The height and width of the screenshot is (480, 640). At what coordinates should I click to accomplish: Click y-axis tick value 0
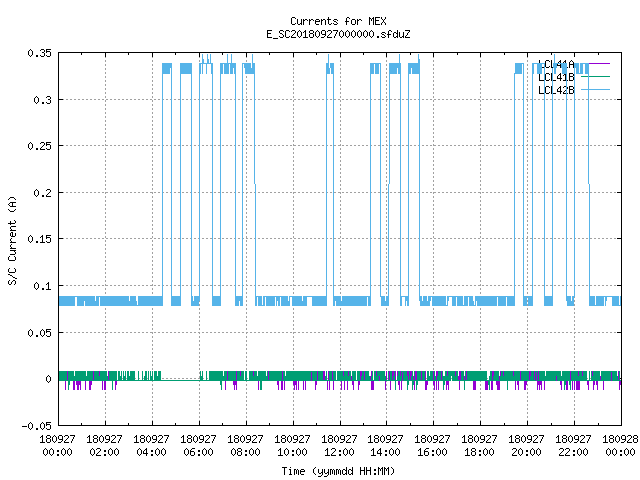click(49, 379)
